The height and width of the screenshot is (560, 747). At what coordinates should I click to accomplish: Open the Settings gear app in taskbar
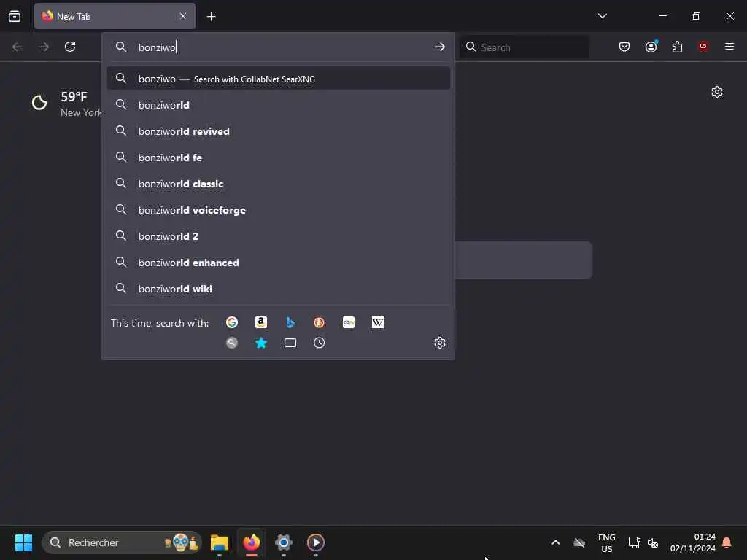coord(284,542)
